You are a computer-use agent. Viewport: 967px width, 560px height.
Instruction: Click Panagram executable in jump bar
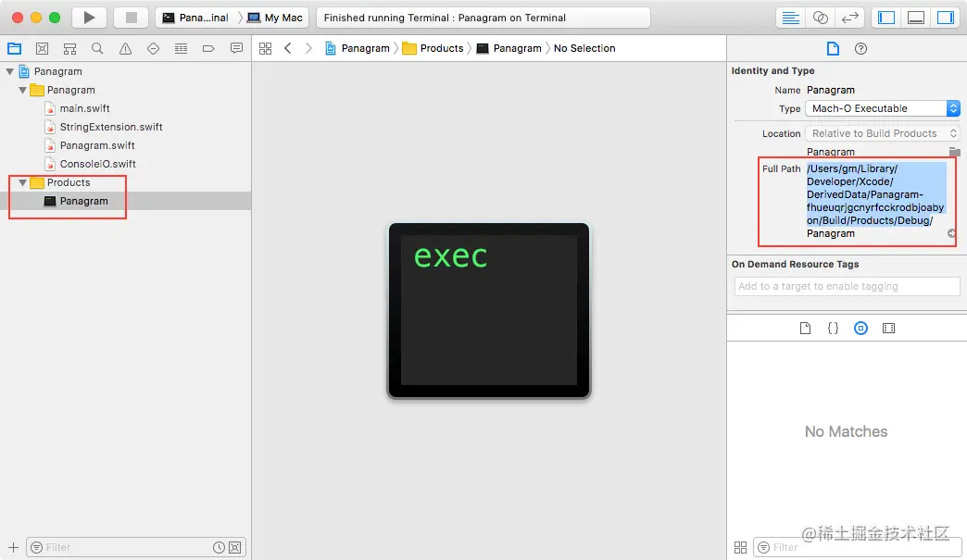pyautogui.click(x=509, y=48)
